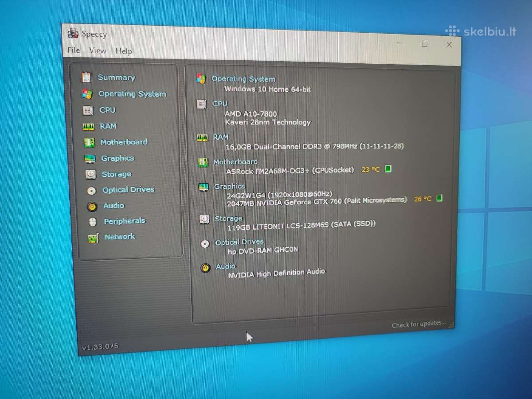Click the Operating System Windows flag sidebar icon

click(87, 94)
